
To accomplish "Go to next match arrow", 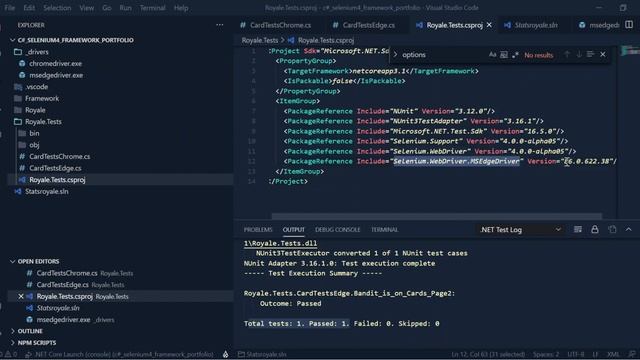I will (x=578, y=54).
